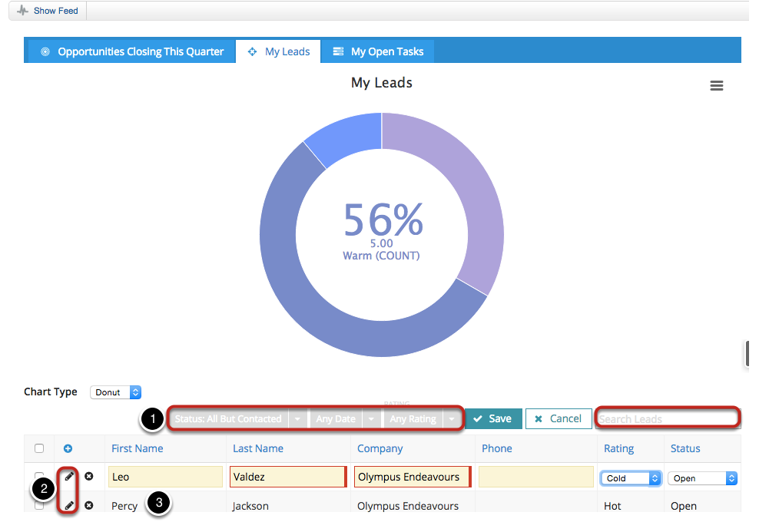Switch to Opportunities Closing This Quarter tab
The height and width of the screenshot is (532, 779).
[131, 51]
